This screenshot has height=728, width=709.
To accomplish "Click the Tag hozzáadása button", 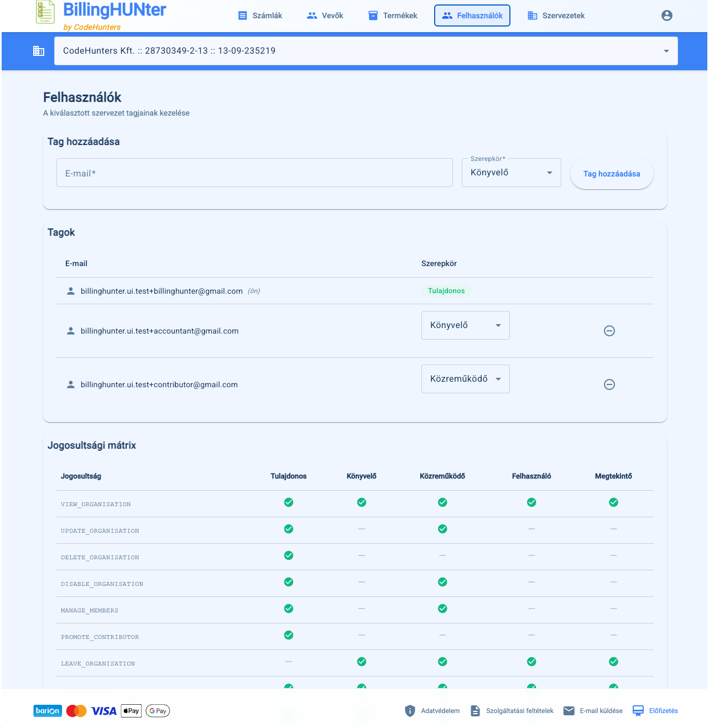I will tap(612, 174).
